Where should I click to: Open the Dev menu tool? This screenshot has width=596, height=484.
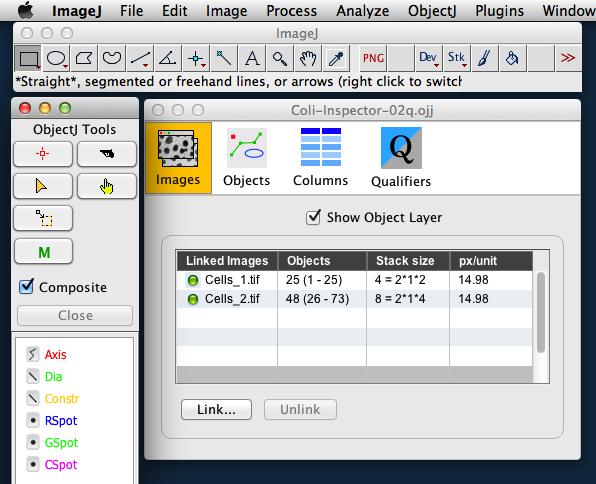[x=429, y=58]
